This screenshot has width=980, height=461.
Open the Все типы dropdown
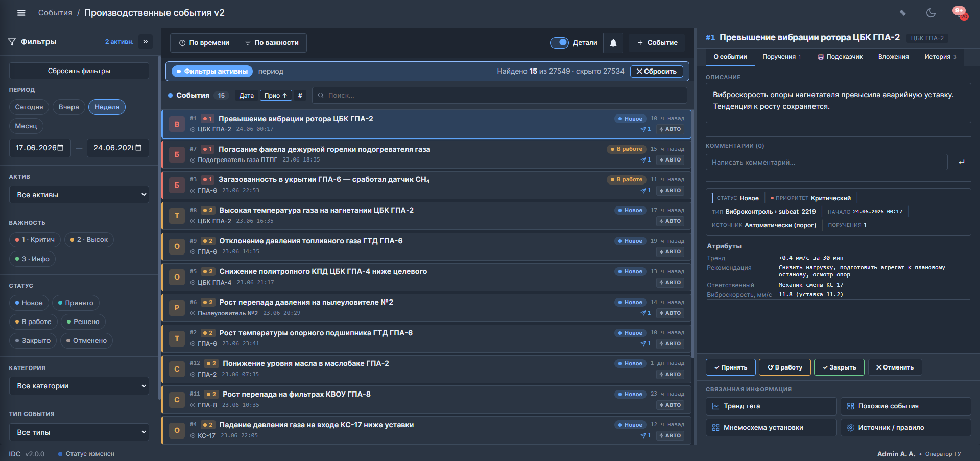point(79,432)
